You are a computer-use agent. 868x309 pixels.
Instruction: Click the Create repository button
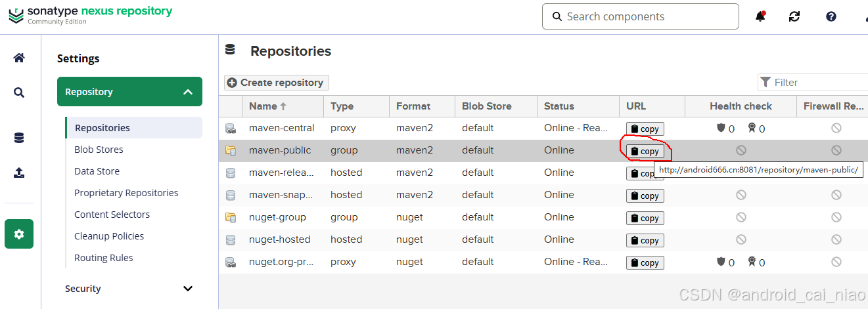[276, 83]
